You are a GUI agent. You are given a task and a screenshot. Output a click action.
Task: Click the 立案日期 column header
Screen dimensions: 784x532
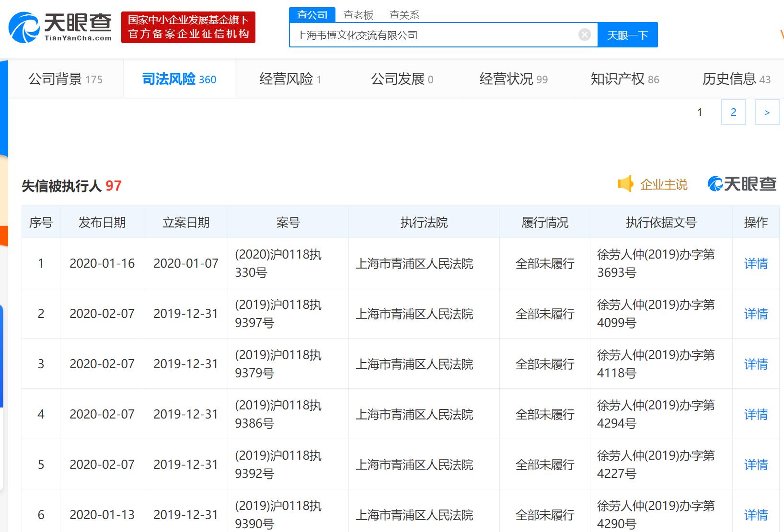tap(186, 222)
